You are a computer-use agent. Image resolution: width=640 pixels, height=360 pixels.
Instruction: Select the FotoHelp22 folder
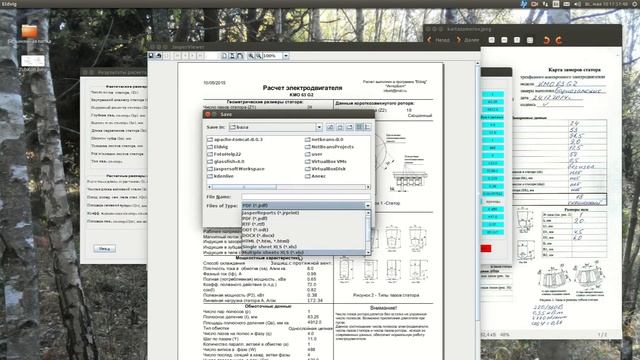pyautogui.click(x=224, y=154)
